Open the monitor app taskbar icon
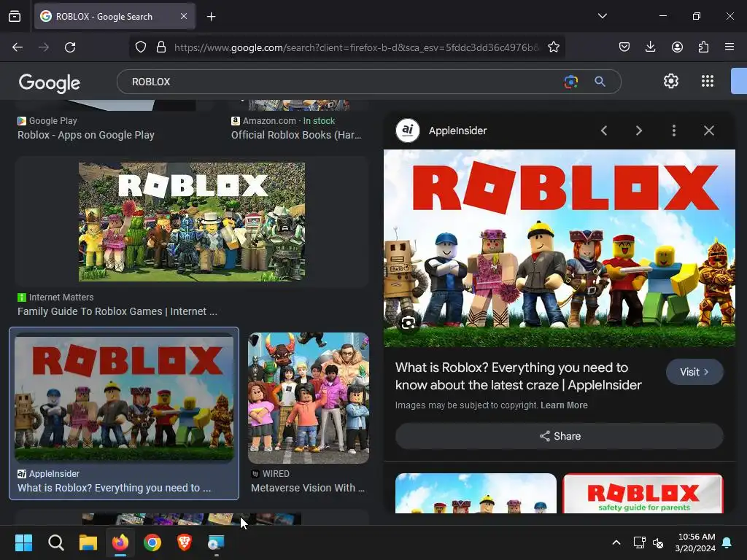The image size is (747, 560). coord(216,542)
